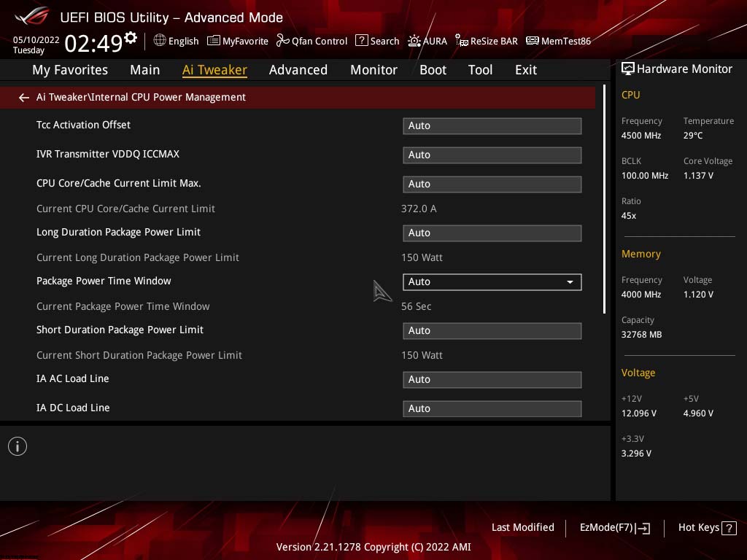
Task: Go back using the arrow in breadcrumb
Action: [x=24, y=98]
